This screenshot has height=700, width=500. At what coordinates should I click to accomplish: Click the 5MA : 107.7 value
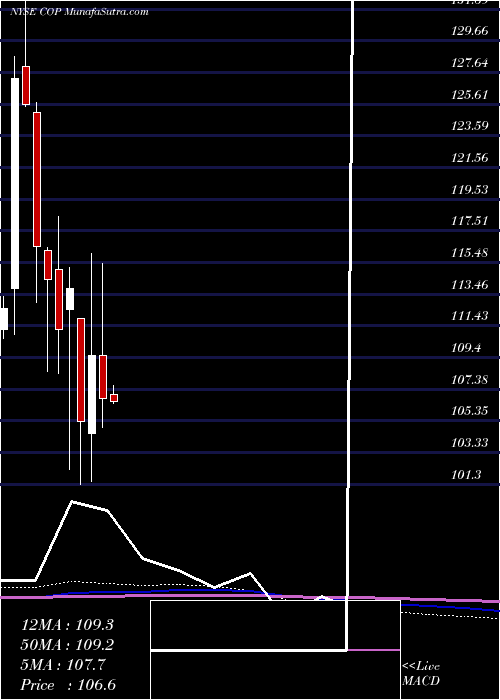click(63, 665)
